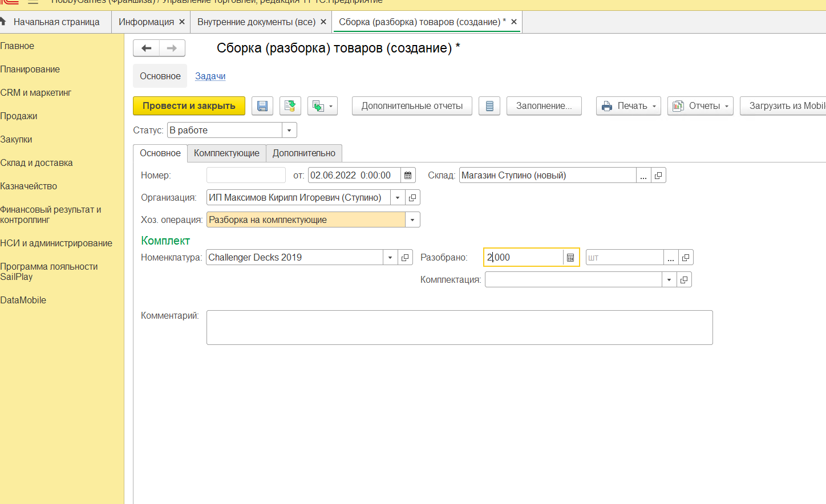This screenshot has height=504, width=826.
Task: Open the Склад item card icon
Action: tap(658, 176)
